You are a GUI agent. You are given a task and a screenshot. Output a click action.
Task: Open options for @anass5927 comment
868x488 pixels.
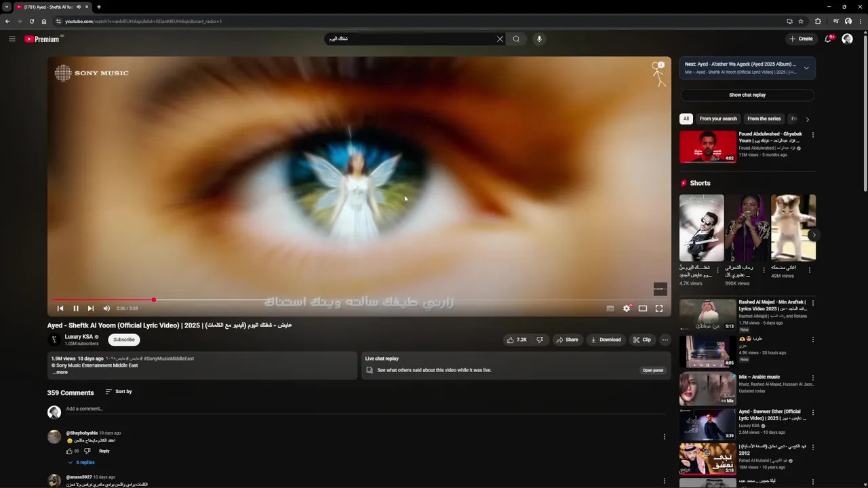(x=665, y=481)
